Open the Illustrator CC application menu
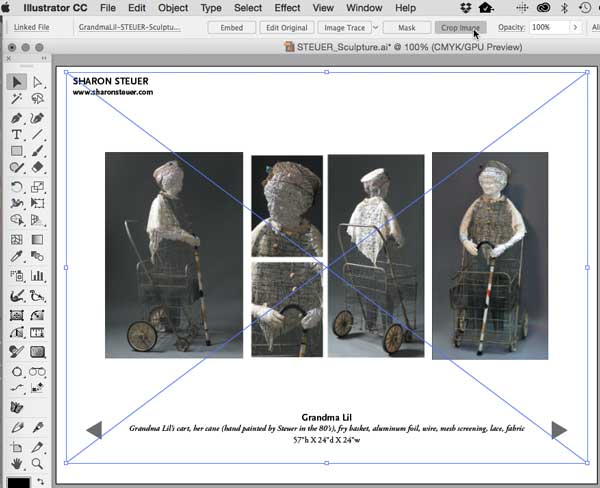Screen dimensions: 600x488 [x=55, y=8]
